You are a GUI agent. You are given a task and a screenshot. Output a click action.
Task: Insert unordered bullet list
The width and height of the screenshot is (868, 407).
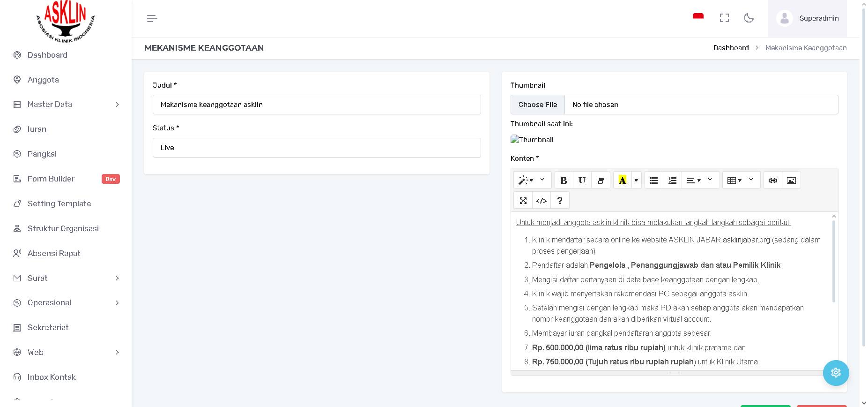654,181
